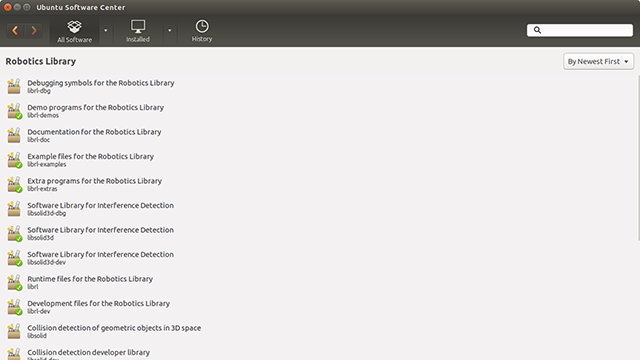
Task: Select 'Demo programs for the Robotics Library'
Action: tap(96, 107)
